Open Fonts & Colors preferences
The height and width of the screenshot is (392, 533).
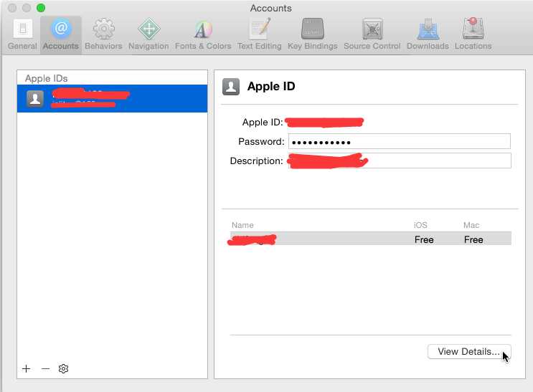point(203,34)
